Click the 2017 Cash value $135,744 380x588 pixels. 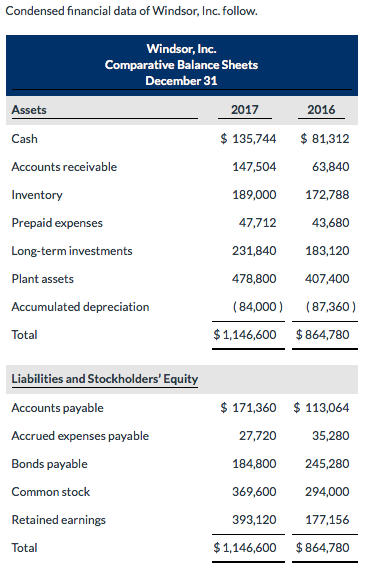click(x=248, y=139)
